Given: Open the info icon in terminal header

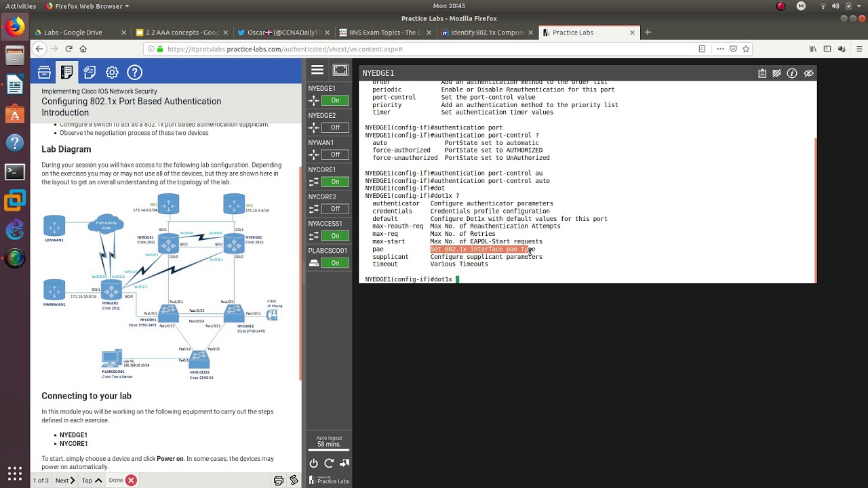Looking at the screenshot, I should [792, 73].
